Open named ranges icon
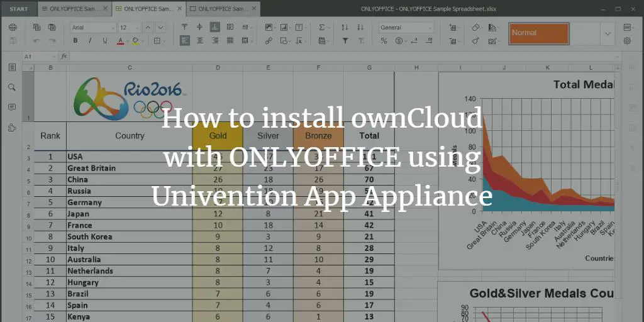The height and width of the screenshot is (322, 644). click(x=323, y=41)
